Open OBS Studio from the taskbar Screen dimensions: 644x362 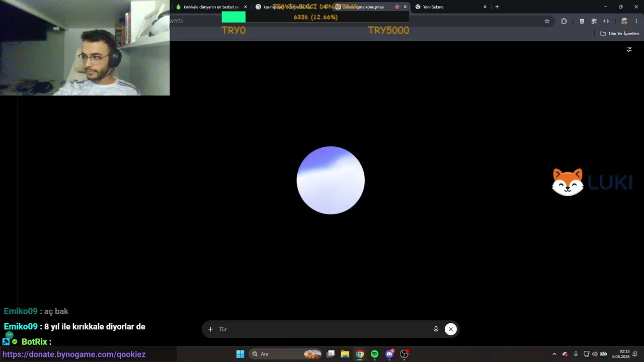404,354
